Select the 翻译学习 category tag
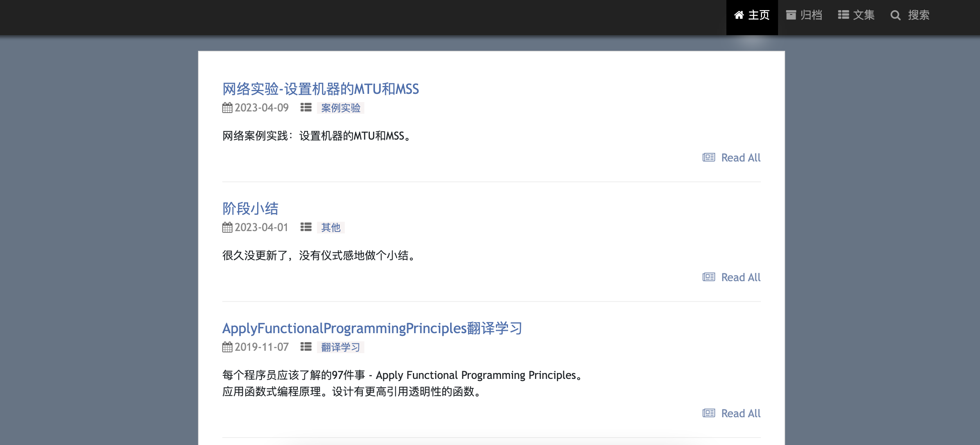 (x=340, y=347)
